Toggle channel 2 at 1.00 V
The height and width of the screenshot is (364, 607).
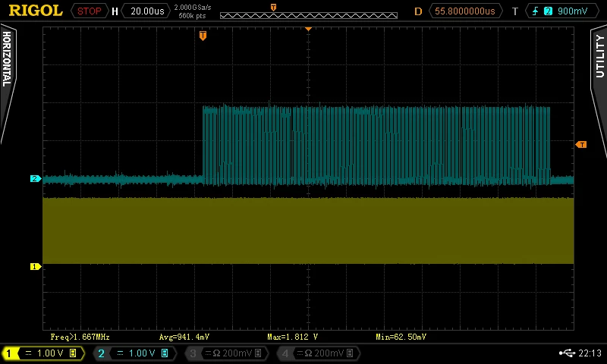135,353
